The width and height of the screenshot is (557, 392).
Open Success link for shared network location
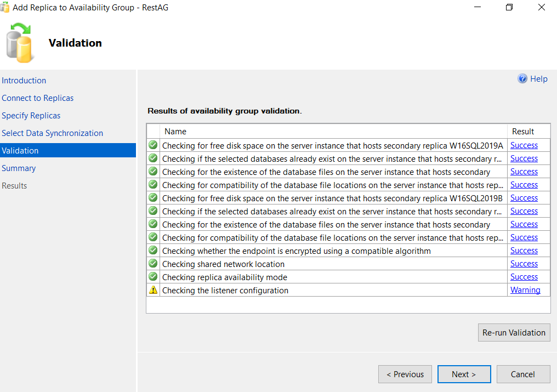click(x=524, y=264)
